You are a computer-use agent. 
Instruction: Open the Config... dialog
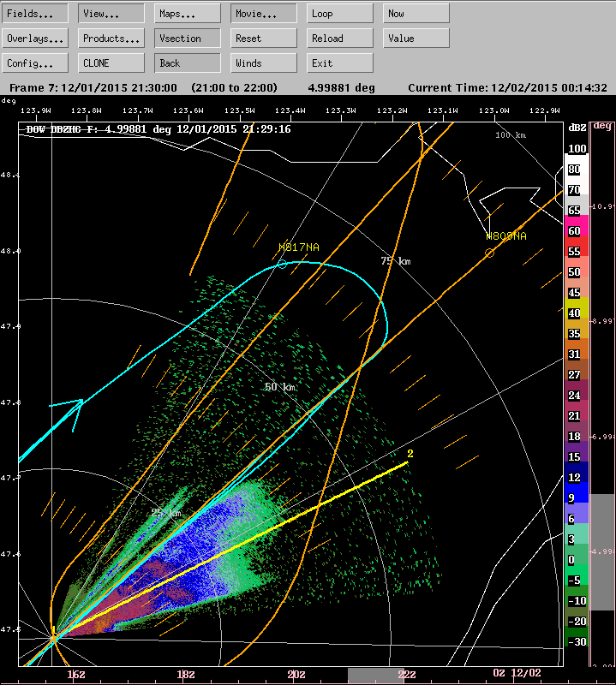click(x=35, y=63)
